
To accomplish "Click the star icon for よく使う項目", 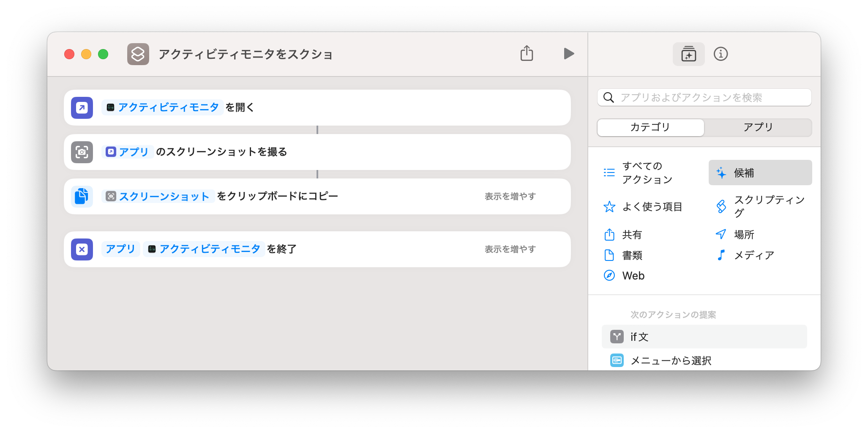I will click(609, 207).
